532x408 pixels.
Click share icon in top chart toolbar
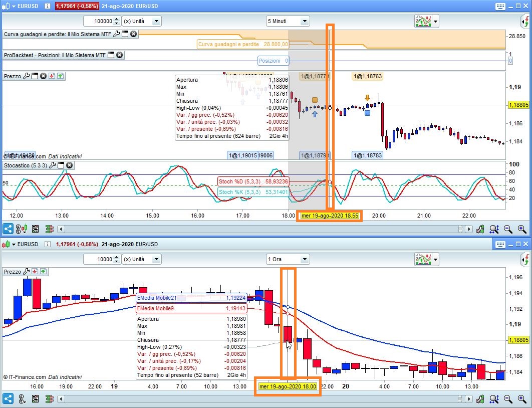click(x=8, y=229)
